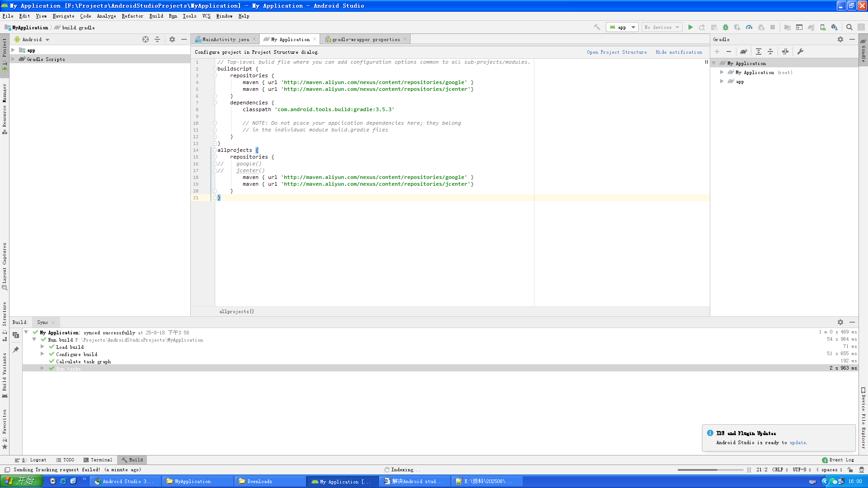Click update link in IDE updates popup

(797, 442)
